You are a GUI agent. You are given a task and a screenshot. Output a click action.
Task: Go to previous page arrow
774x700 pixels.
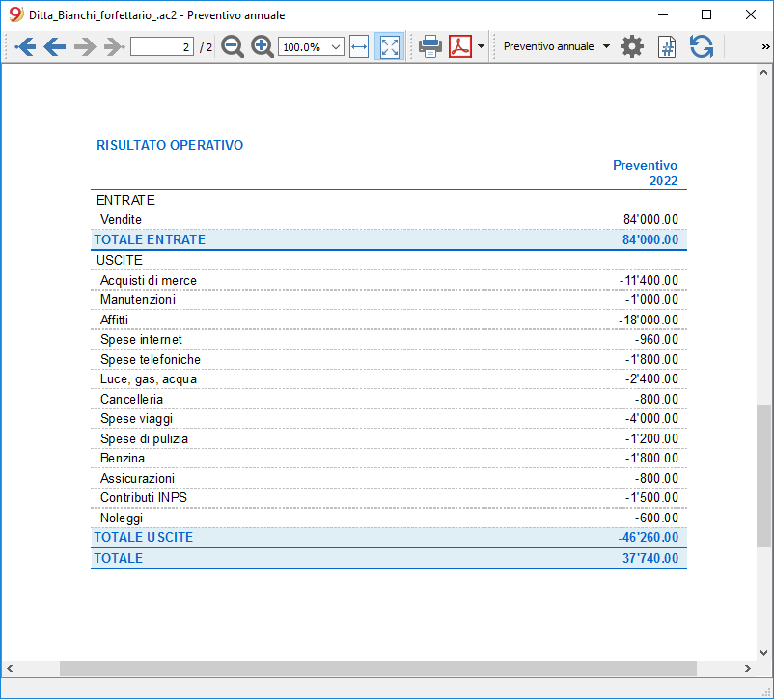55,47
